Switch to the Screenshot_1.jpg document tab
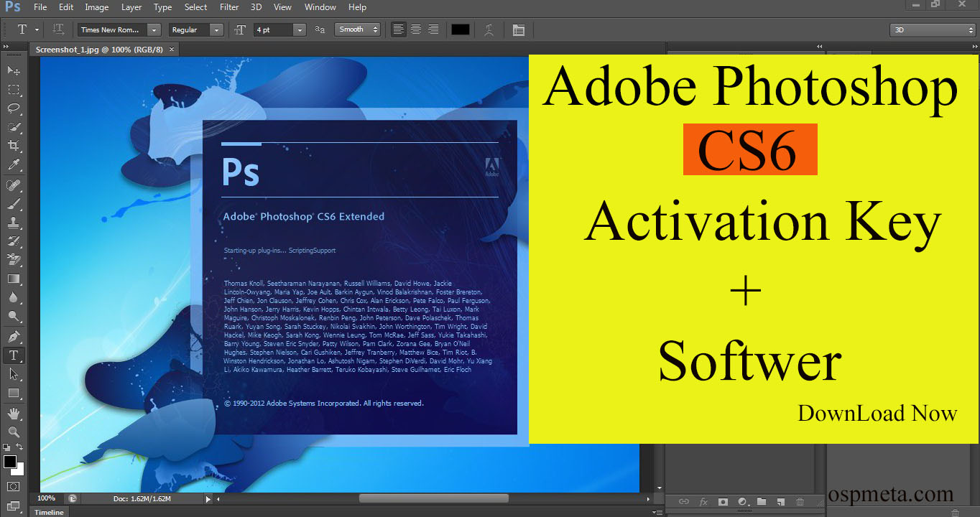This screenshot has width=980, height=517. coord(99,50)
